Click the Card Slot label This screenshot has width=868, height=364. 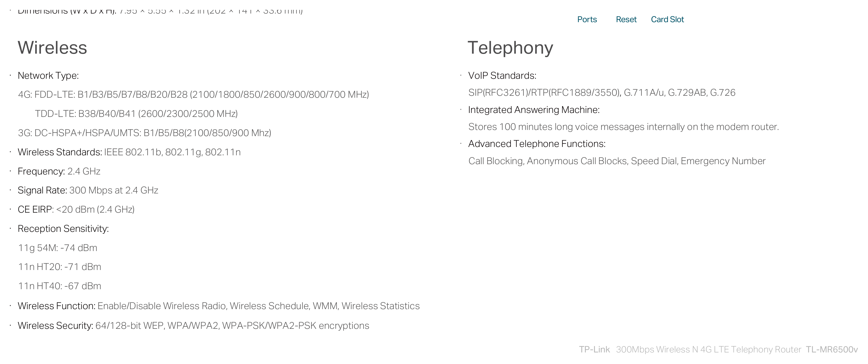tap(667, 19)
